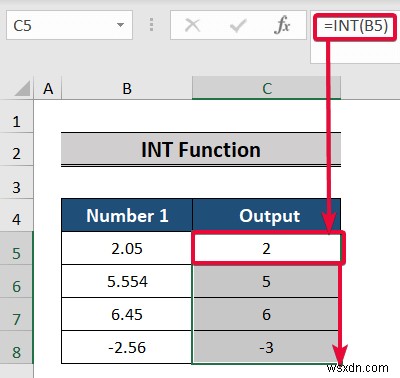Select column B header
The image size is (400, 378).
[127, 89]
